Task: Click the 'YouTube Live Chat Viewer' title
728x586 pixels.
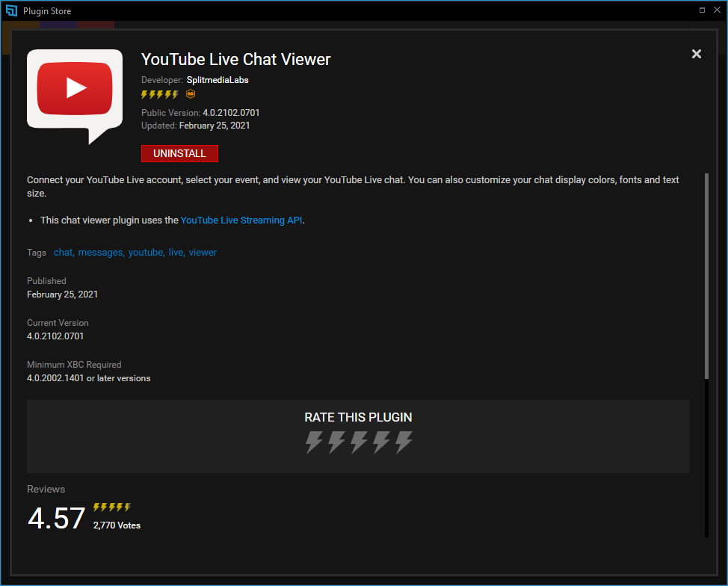Action: [x=236, y=60]
